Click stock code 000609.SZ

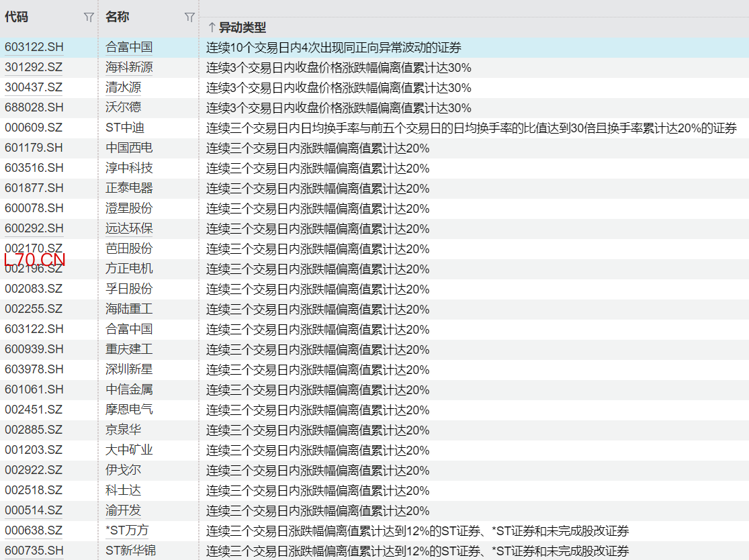[34, 128]
